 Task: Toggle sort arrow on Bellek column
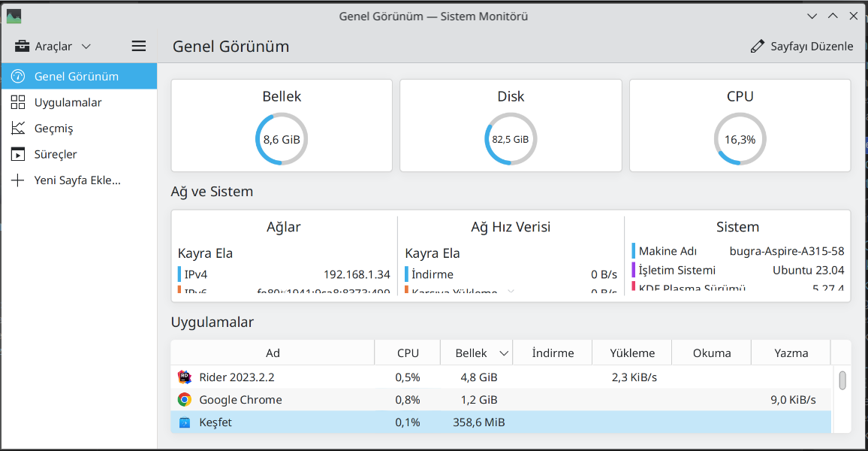point(505,353)
